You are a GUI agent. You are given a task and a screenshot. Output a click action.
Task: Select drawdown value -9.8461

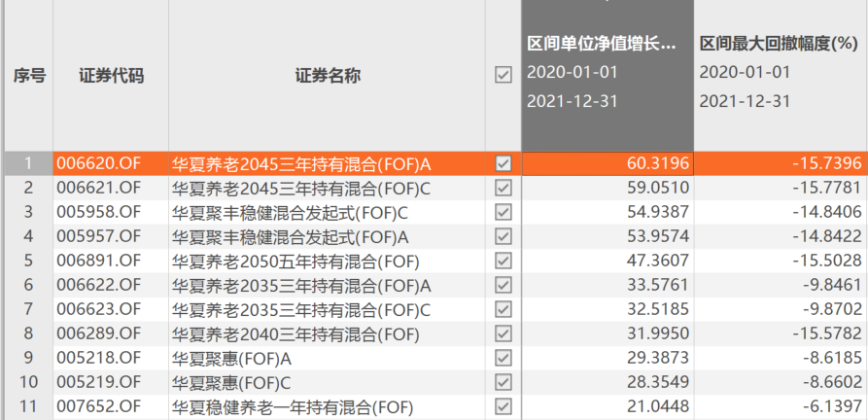point(831,285)
